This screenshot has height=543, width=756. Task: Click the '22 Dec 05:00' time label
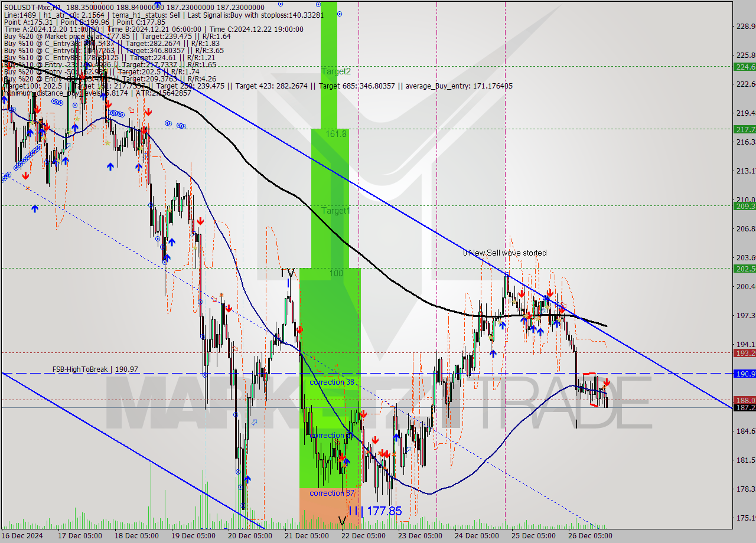(x=363, y=536)
